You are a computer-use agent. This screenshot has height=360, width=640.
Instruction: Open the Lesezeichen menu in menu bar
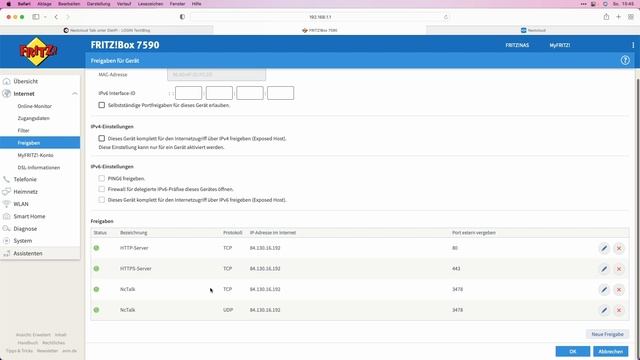point(150,4)
